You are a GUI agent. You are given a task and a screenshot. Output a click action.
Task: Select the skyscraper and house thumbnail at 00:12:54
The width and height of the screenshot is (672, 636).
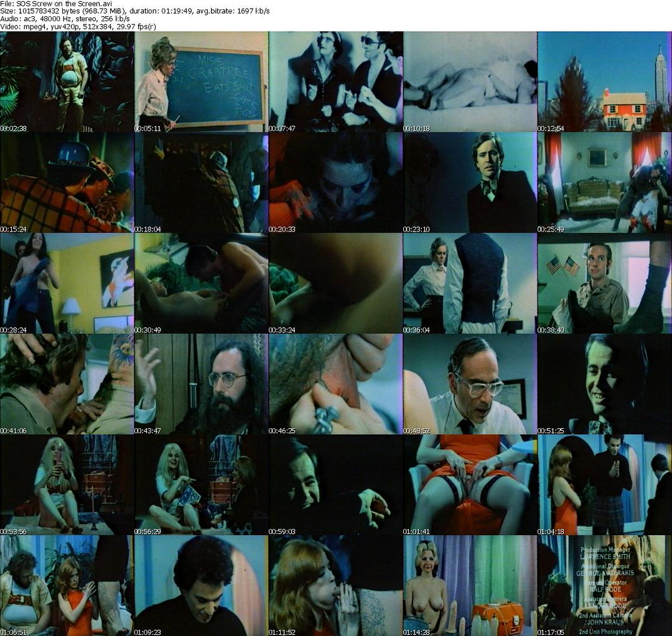pyautogui.click(x=604, y=82)
